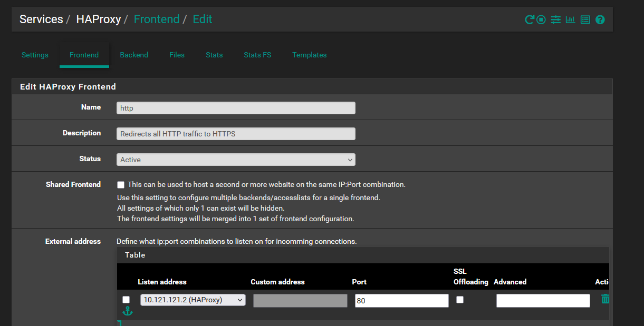
Task: Enable SSL Offloading for the listen address
Action: click(459, 299)
